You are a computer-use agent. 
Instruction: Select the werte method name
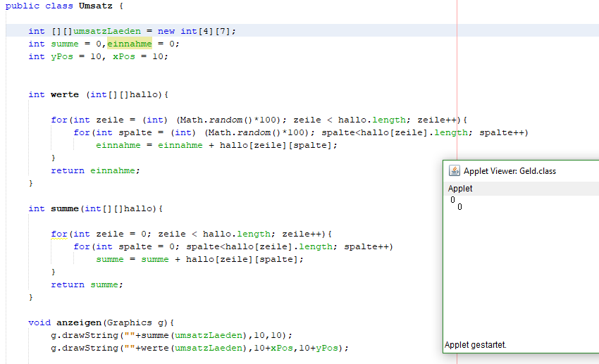(x=64, y=94)
